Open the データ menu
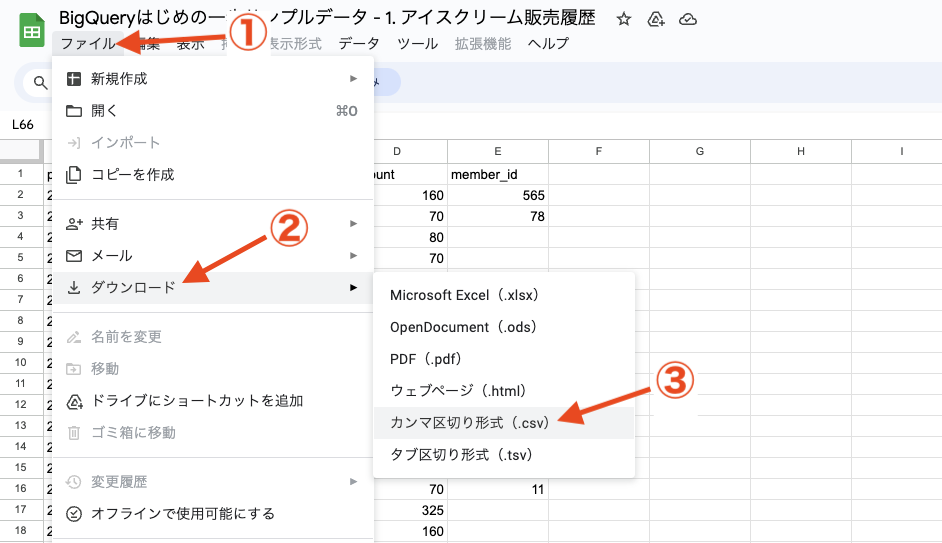Screen dimensions: 942x543 [359, 43]
